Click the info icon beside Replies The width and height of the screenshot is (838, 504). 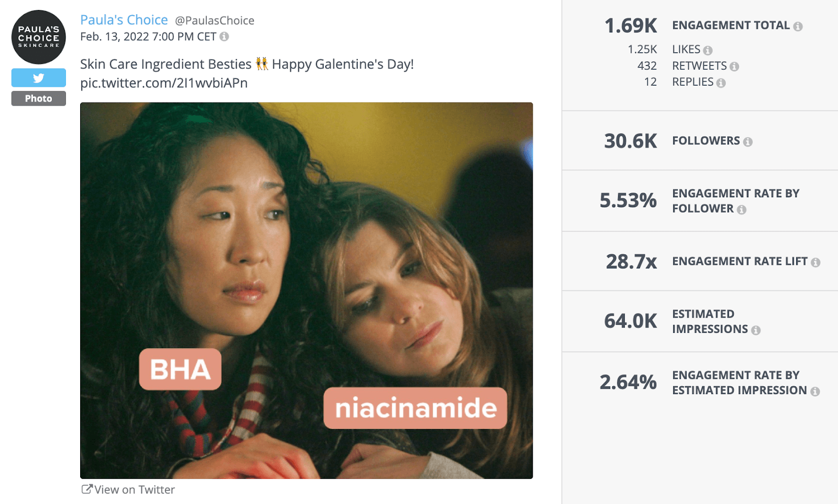click(722, 82)
